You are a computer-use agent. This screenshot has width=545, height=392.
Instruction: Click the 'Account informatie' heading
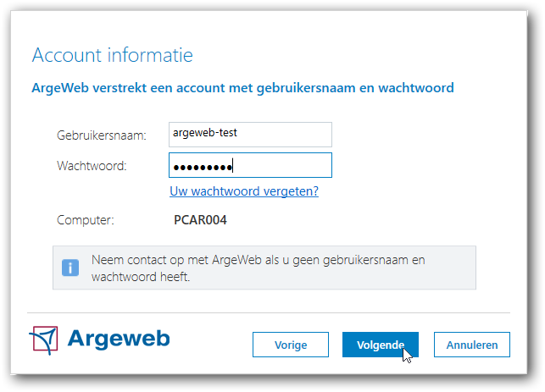coord(112,55)
